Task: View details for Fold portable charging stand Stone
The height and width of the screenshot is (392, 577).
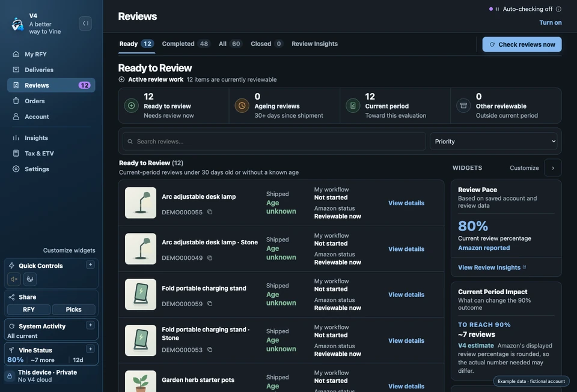Action: (406, 340)
